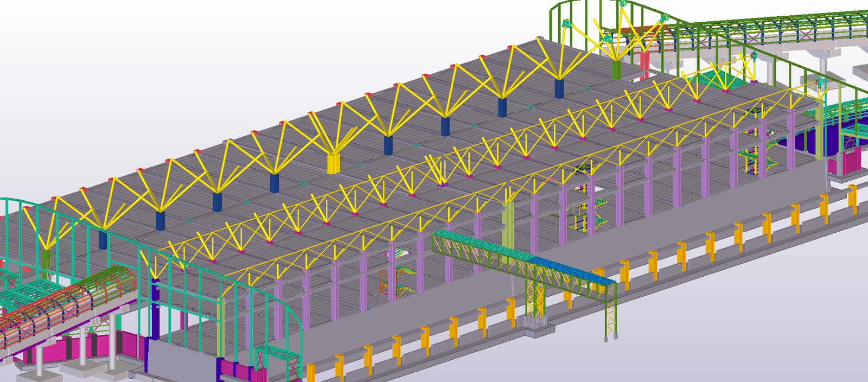Select the olive green column at far left
The height and width of the screenshot is (382, 868).
tap(46, 260)
